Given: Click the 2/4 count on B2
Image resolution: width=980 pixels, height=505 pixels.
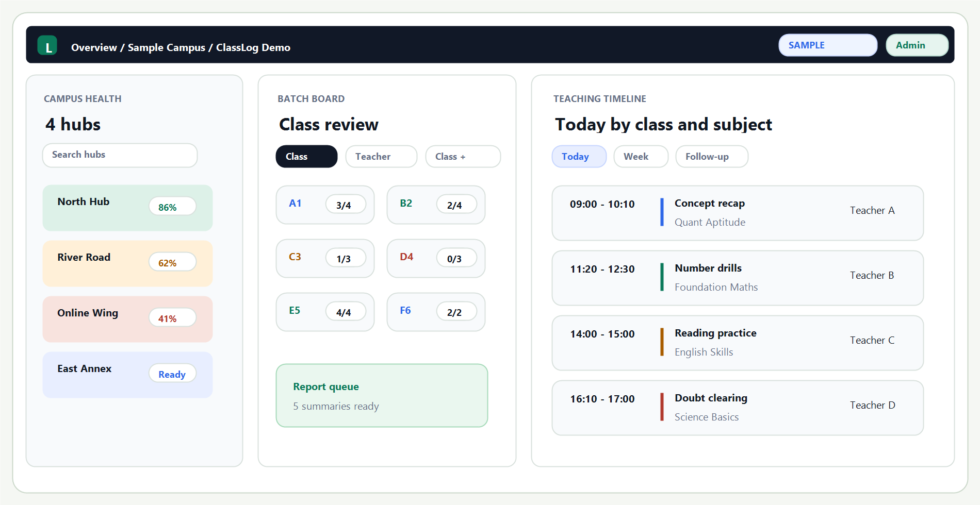Looking at the screenshot, I should (456, 205).
